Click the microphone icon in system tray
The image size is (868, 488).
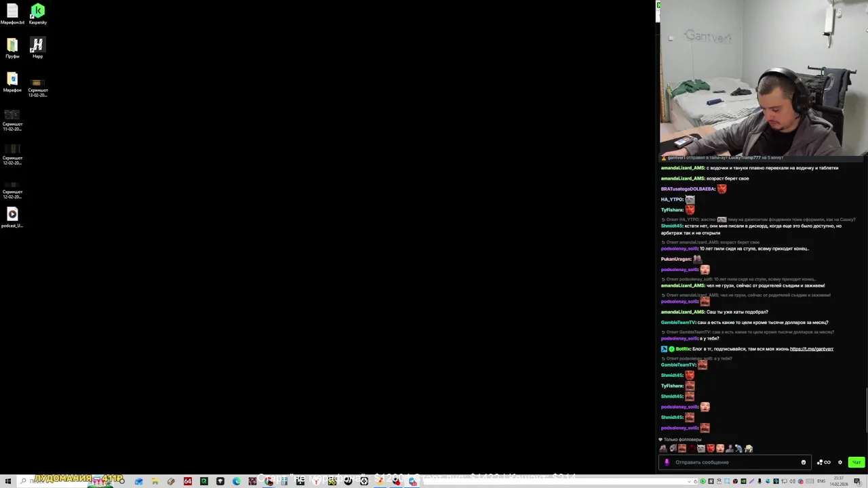pos(759,481)
